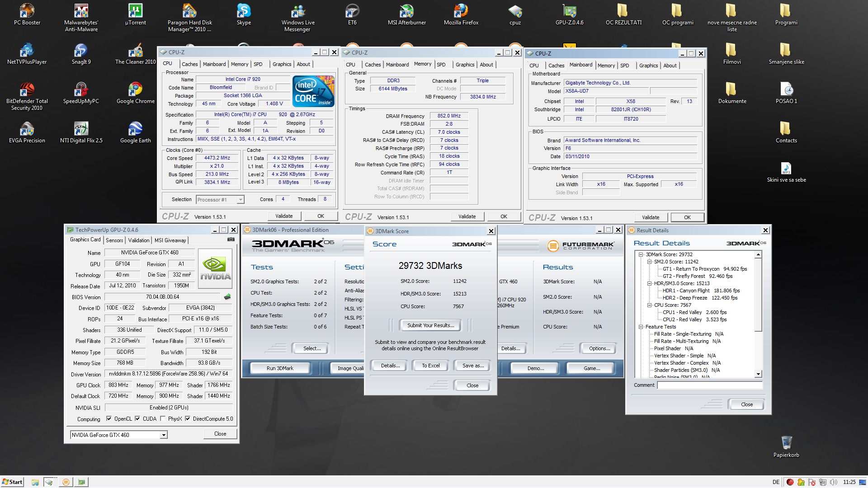The width and height of the screenshot is (868, 488).
Task: Collapse the SM2.0 Score tree node
Action: click(x=649, y=262)
